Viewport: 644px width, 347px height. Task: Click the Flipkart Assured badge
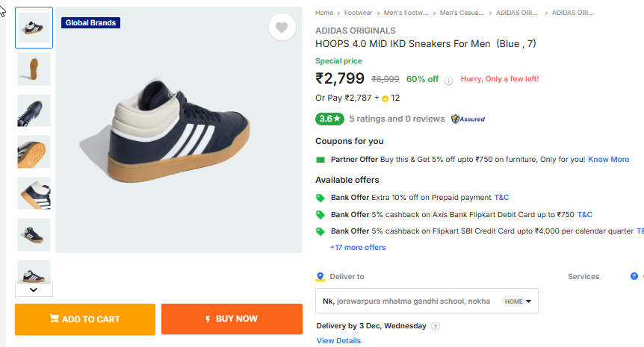point(468,119)
